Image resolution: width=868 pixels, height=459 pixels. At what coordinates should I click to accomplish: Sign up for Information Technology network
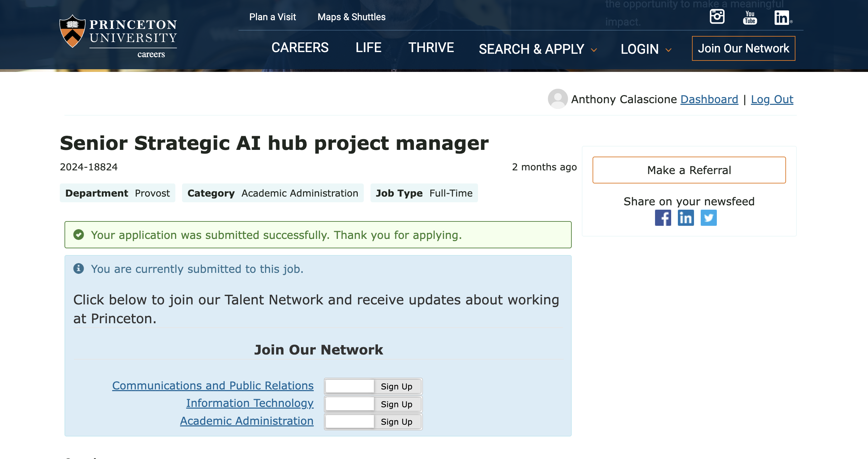(396, 404)
